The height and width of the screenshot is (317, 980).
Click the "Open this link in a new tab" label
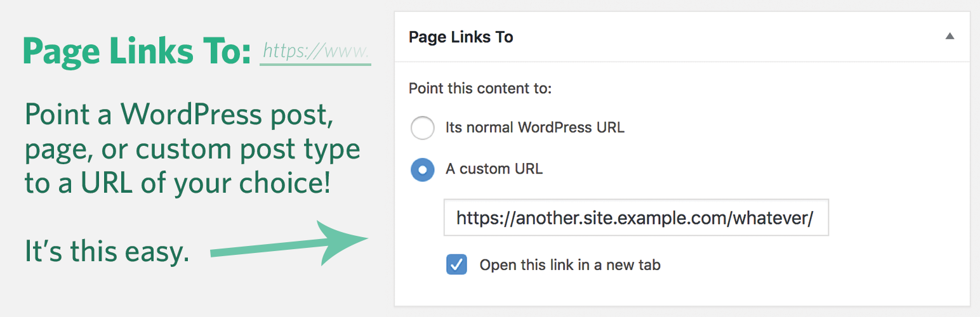click(569, 264)
